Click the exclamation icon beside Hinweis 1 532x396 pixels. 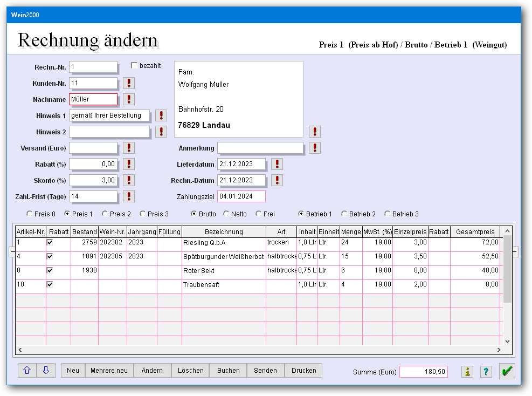coord(161,115)
